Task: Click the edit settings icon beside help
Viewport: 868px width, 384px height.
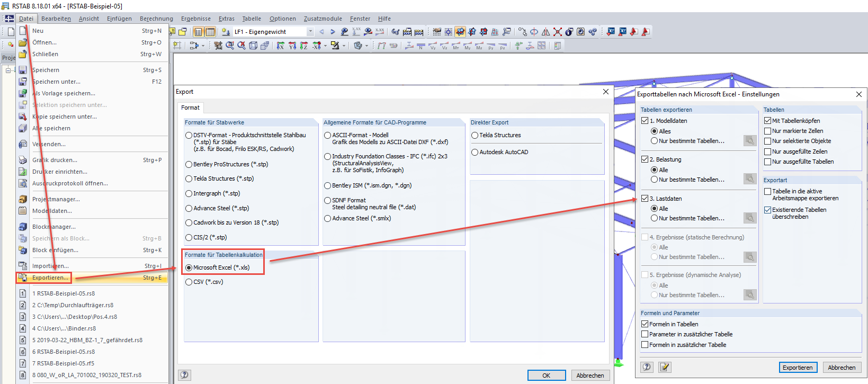Action: pyautogui.click(x=665, y=367)
